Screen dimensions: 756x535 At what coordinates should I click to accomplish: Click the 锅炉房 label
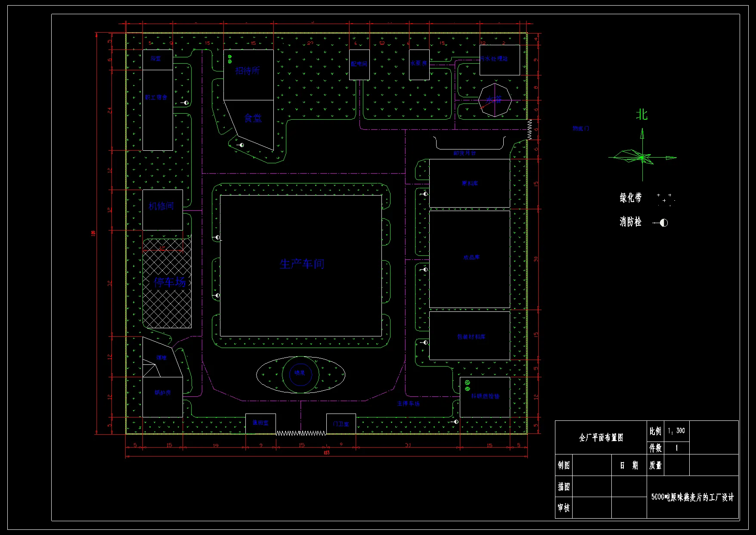[x=163, y=393]
